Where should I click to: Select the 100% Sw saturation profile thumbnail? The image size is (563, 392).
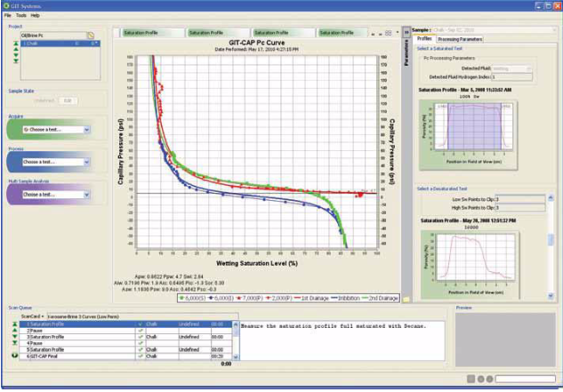[x=469, y=134]
